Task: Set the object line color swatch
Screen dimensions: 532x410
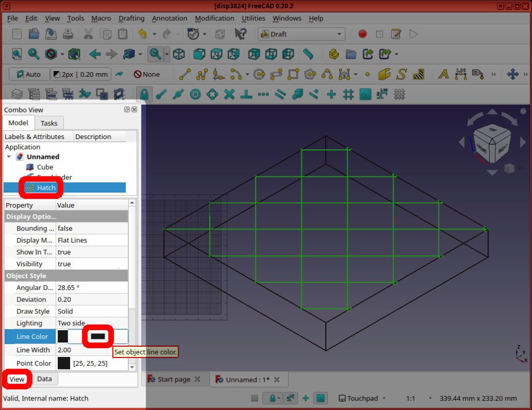Action: [x=99, y=336]
